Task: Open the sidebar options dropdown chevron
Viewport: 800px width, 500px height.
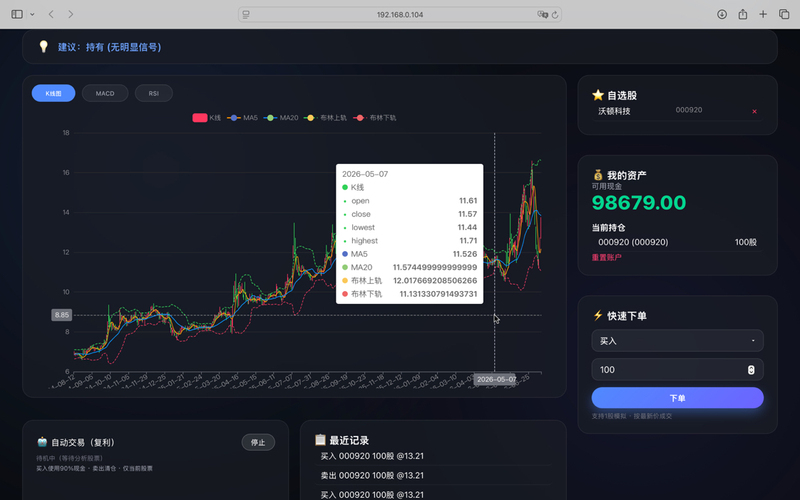Action: tap(32, 14)
